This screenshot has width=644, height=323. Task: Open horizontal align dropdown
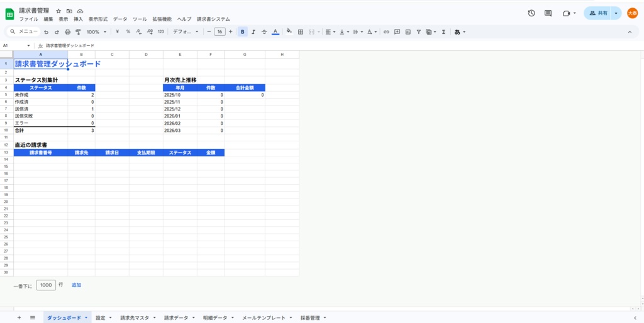click(330, 31)
